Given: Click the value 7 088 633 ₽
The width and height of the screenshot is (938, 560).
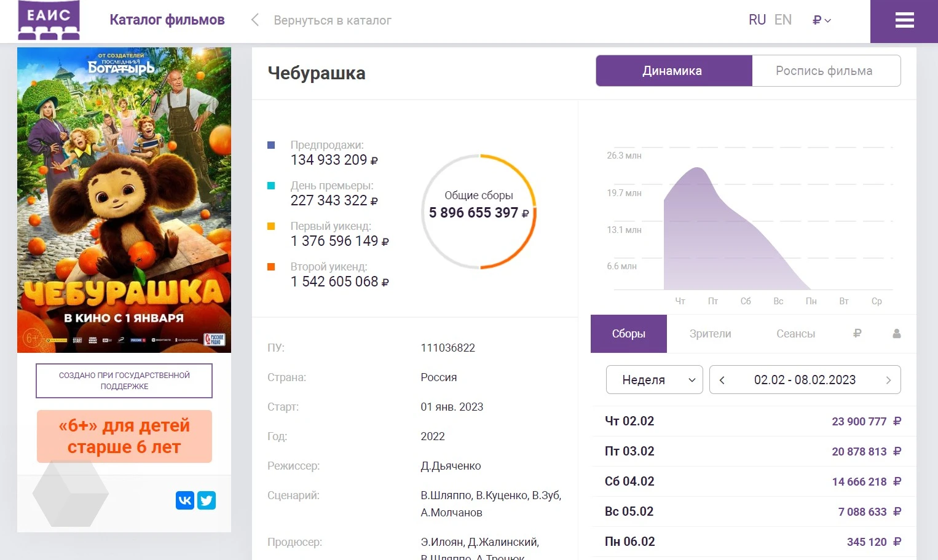Looking at the screenshot, I should coord(870,511).
